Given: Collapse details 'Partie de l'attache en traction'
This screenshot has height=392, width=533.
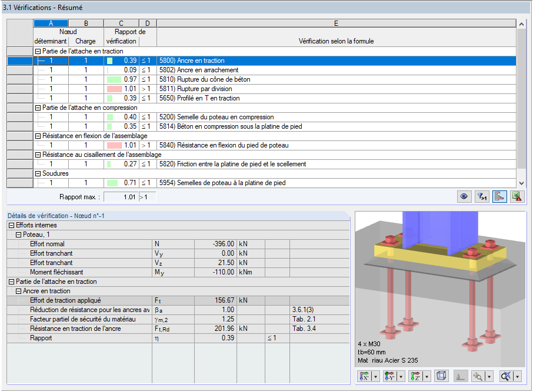Looking at the screenshot, I should (12, 282).
